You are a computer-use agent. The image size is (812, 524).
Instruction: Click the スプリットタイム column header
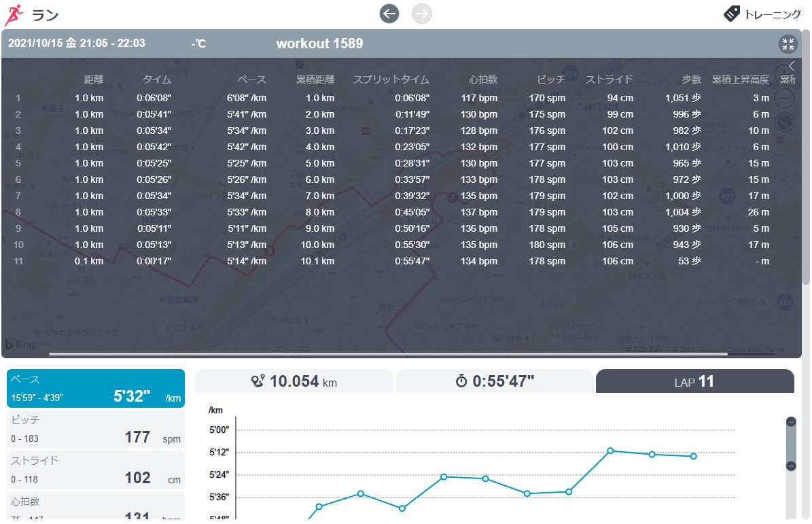(391, 80)
